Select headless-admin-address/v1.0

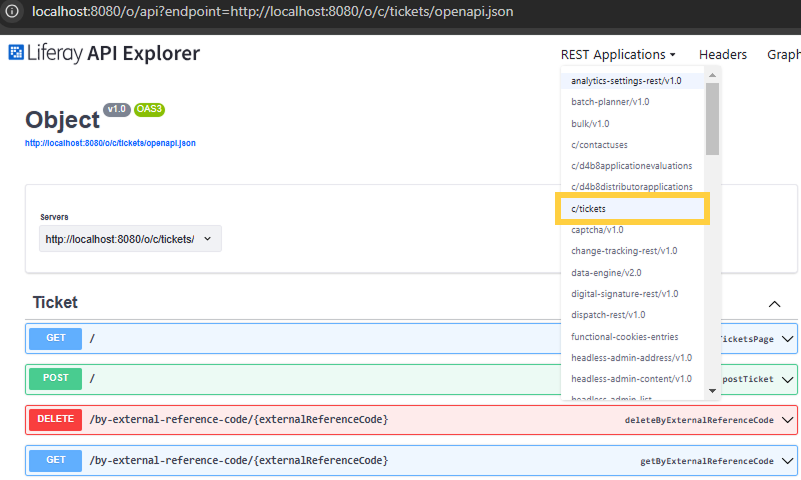632,357
